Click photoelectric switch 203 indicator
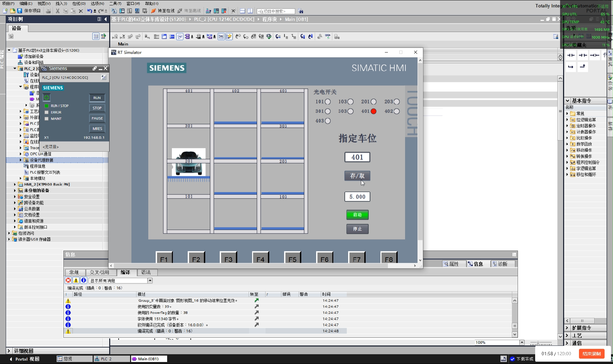 (397, 102)
